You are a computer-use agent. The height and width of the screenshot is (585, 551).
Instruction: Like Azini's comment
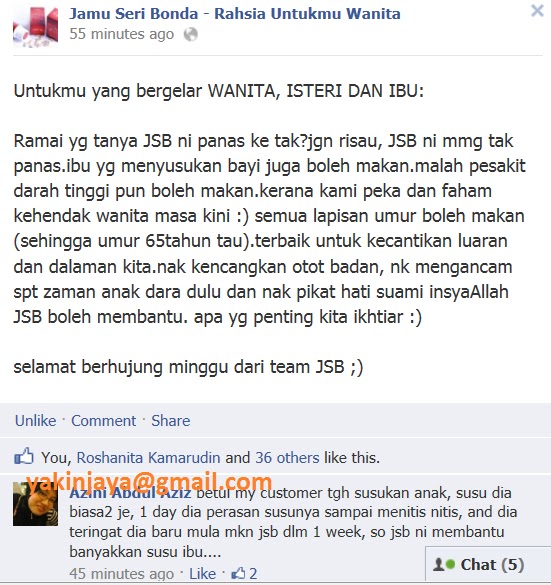(x=203, y=574)
